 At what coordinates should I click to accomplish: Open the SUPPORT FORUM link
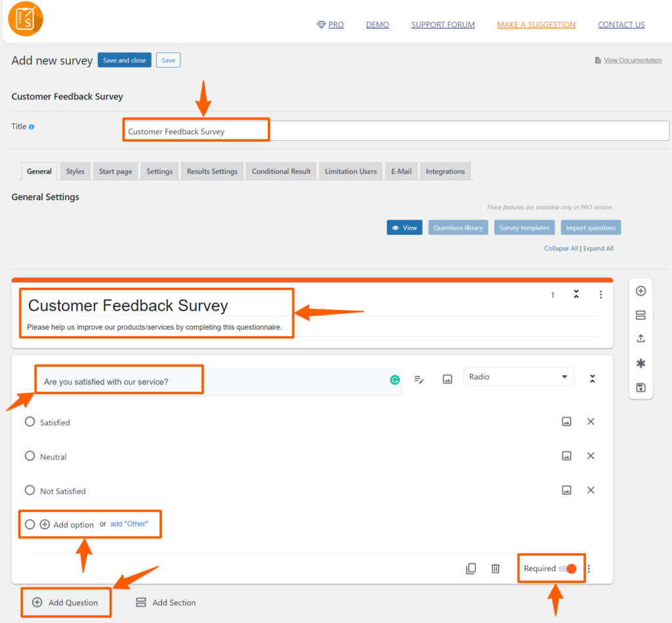click(x=443, y=25)
